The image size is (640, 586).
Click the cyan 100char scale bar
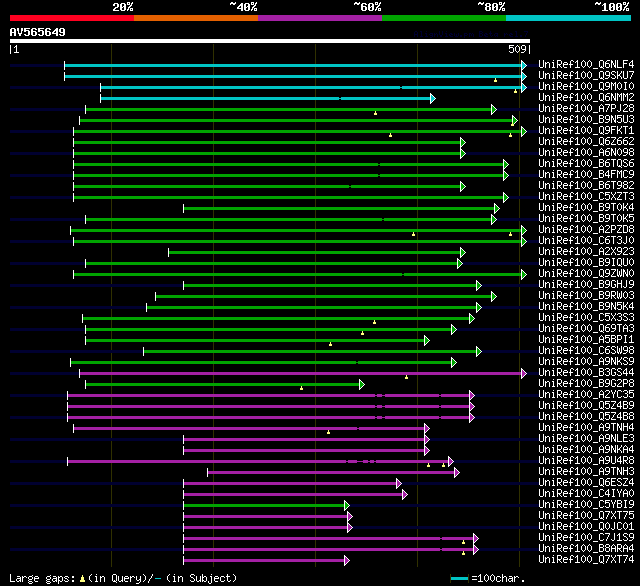[x=460, y=579]
